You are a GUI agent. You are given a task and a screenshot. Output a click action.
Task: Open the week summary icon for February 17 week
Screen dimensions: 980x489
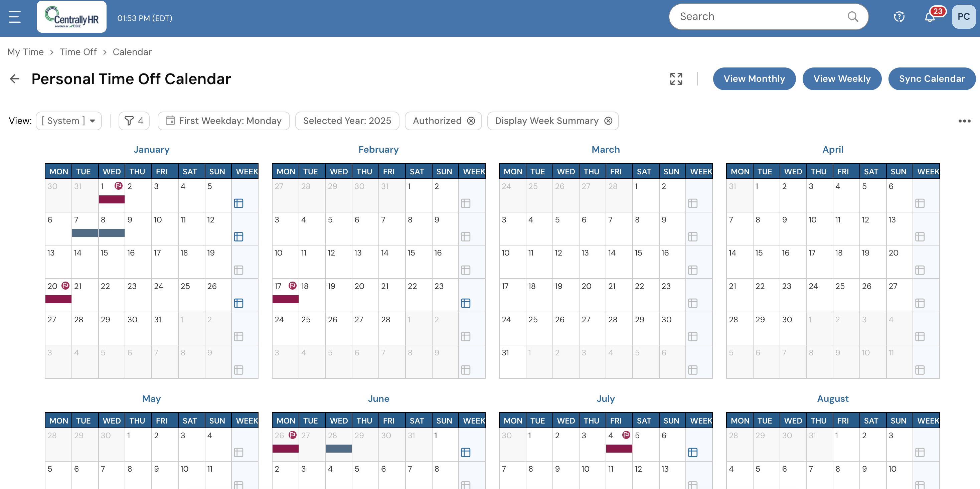pyautogui.click(x=465, y=303)
